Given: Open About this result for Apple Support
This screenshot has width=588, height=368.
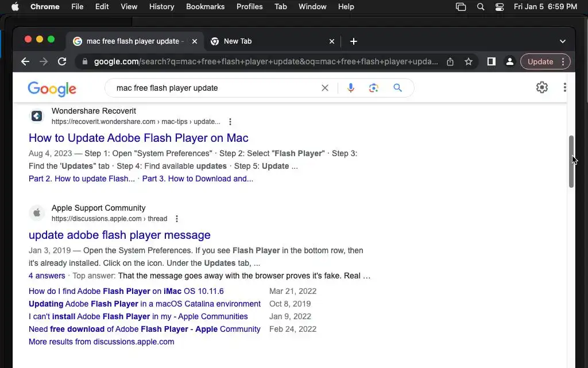Looking at the screenshot, I should 177,219.
